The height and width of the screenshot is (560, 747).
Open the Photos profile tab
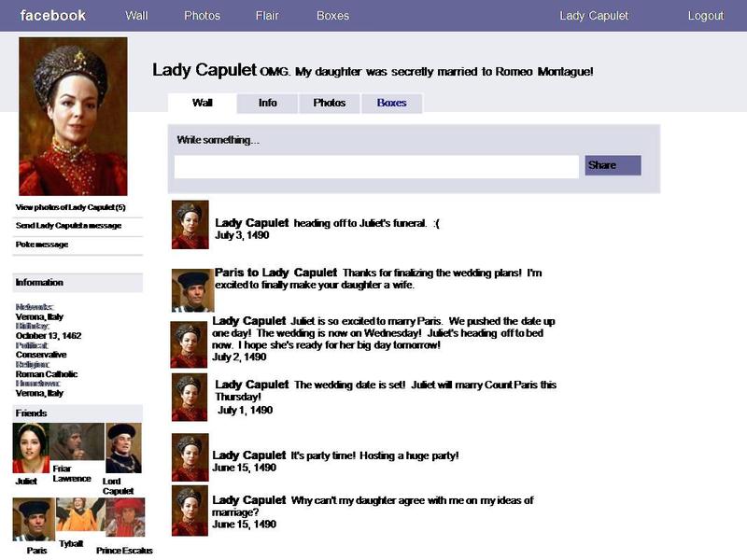click(330, 104)
